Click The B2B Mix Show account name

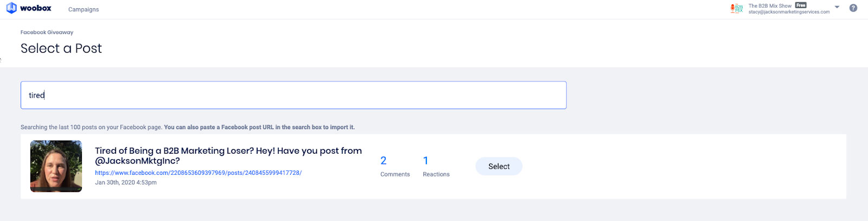point(770,5)
